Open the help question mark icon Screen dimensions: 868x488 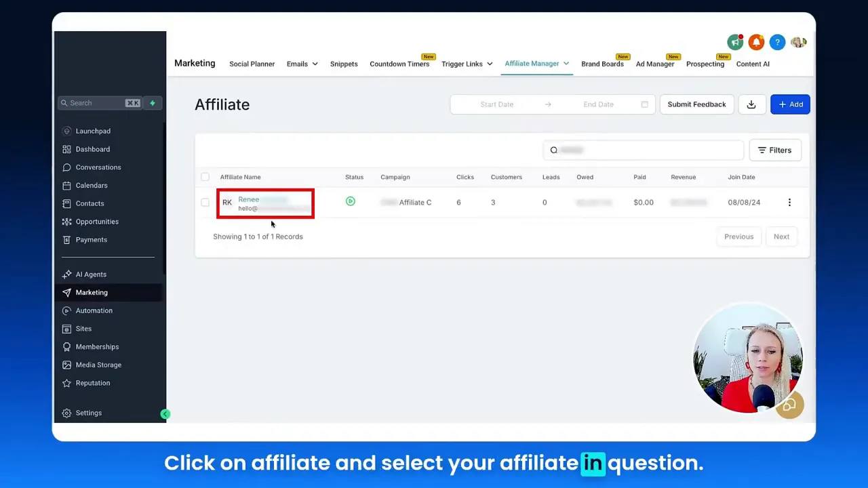coord(777,43)
